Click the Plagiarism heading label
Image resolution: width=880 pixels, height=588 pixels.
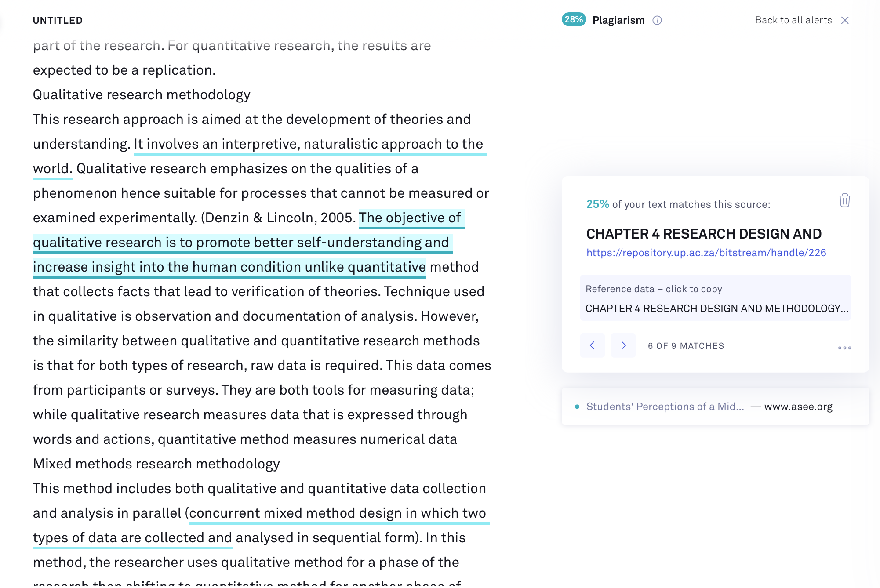pyautogui.click(x=618, y=20)
